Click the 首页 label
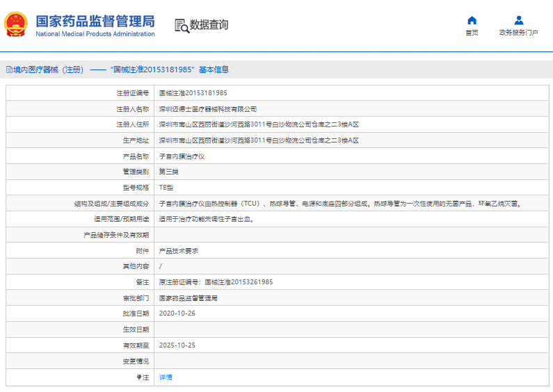Screen dimensions: 553x392 (x=472, y=33)
